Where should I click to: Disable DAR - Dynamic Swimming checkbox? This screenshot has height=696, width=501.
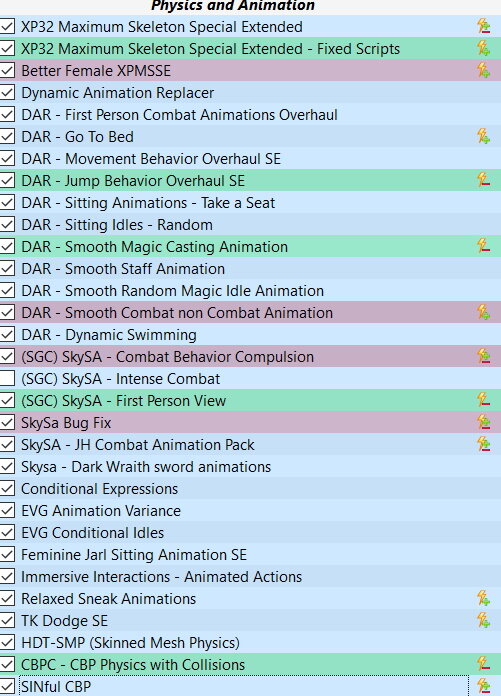coord(7,335)
